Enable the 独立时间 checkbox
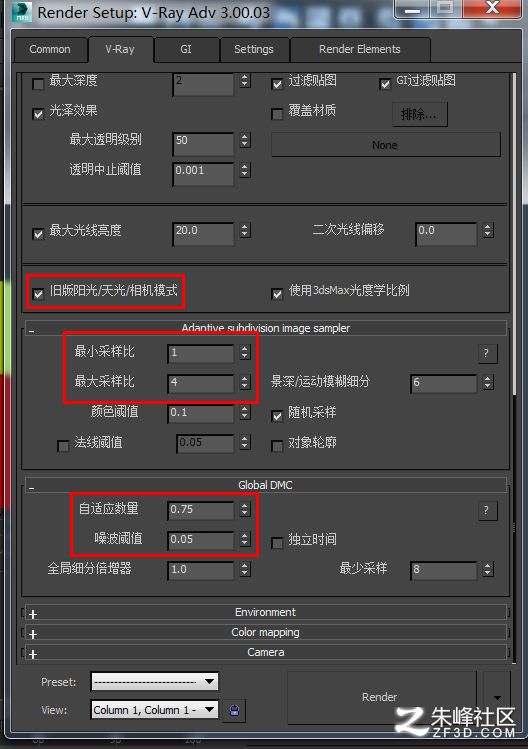The height and width of the screenshot is (749, 528). click(x=277, y=543)
